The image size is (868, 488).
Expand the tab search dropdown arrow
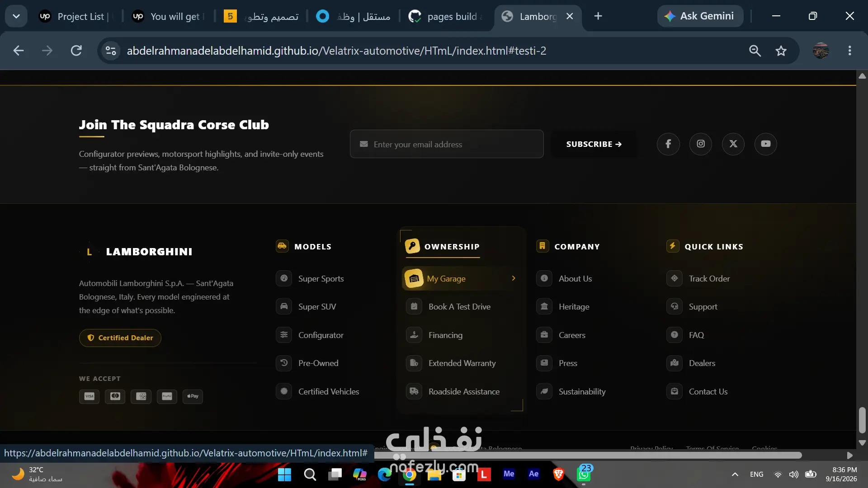click(x=16, y=16)
